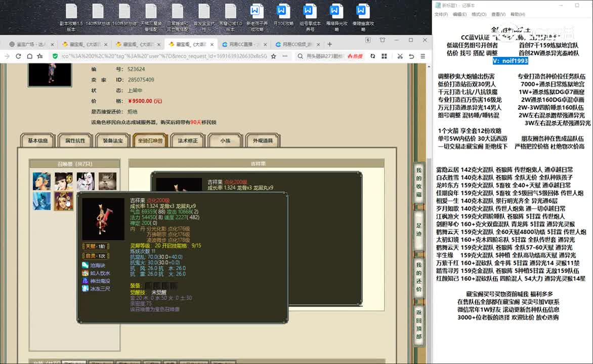Open 我的还价 side button

(x=418, y=277)
